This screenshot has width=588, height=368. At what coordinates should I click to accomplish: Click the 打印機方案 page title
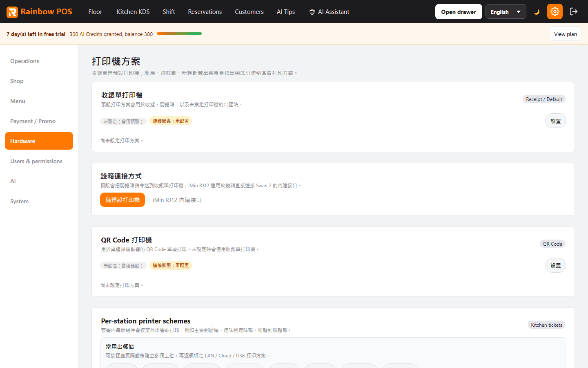point(116,61)
